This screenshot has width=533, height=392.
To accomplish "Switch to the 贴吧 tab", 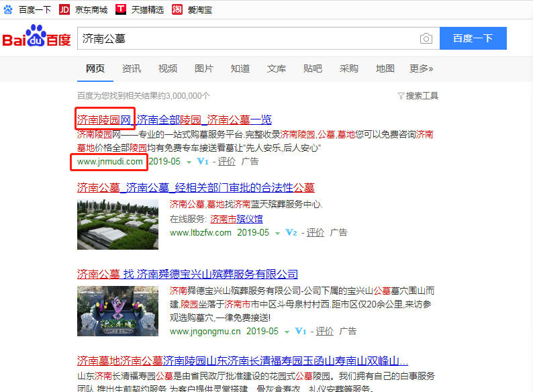I will click(313, 68).
